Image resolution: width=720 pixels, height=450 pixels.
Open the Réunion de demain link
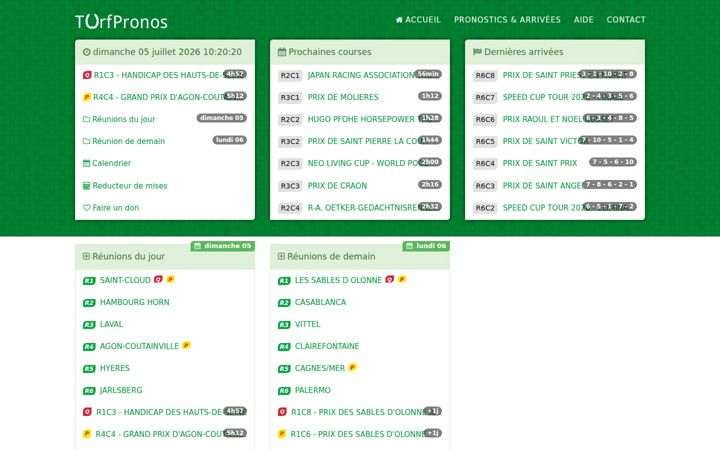click(128, 141)
